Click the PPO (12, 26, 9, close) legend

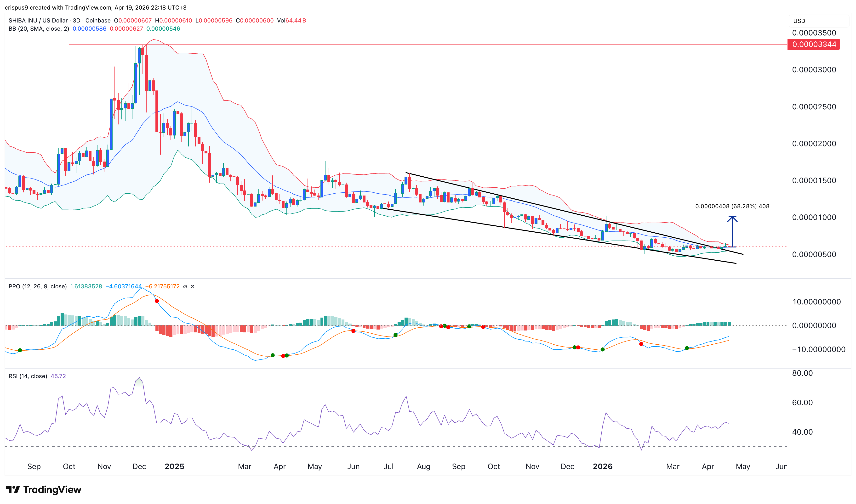(x=37, y=286)
